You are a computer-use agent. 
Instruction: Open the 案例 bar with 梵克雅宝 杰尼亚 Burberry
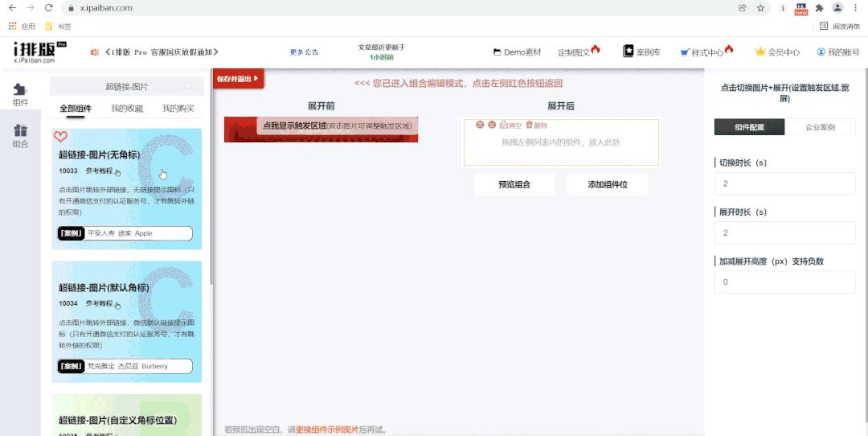coord(125,366)
